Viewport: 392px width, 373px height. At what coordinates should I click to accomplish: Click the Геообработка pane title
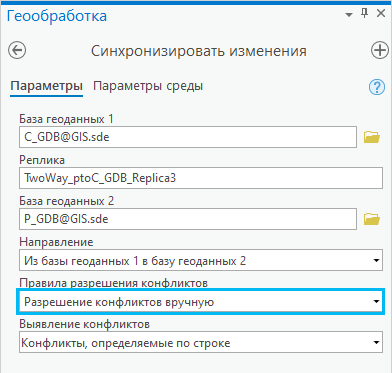57,16
